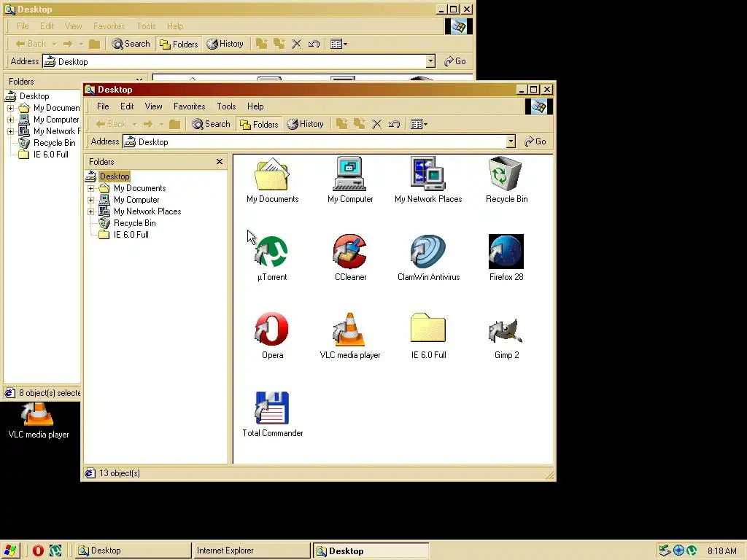
Task: Open the Favorites menu in front window
Action: [189, 106]
